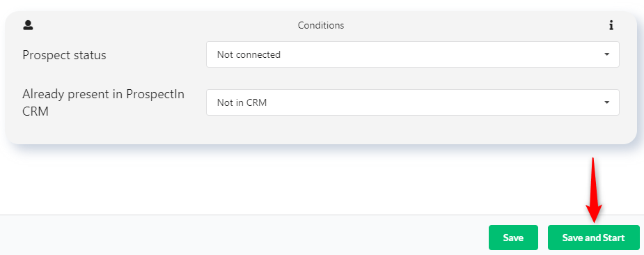
Task: Click the caret arrow beside Not in CRM
Action: (606, 102)
